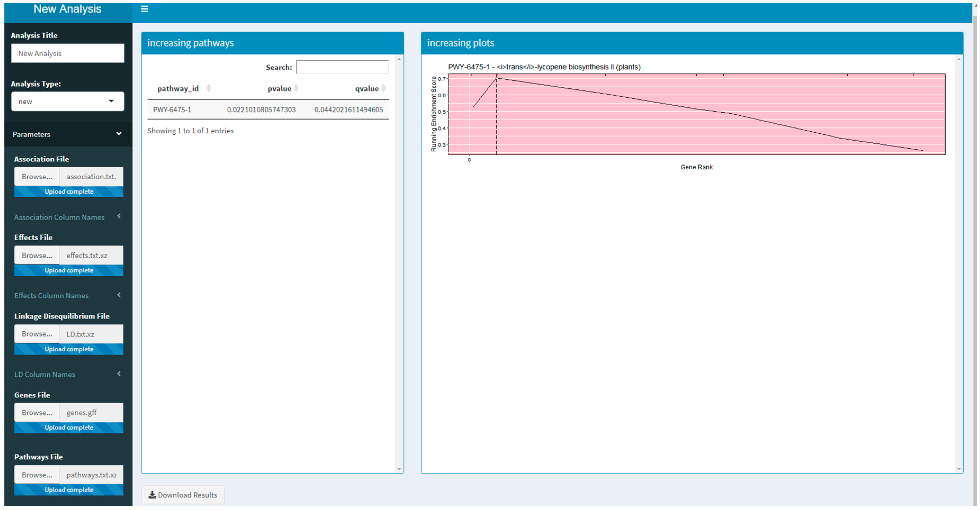
Task: Click scroll-up arrow of plots panel
Action: point(959,59)
